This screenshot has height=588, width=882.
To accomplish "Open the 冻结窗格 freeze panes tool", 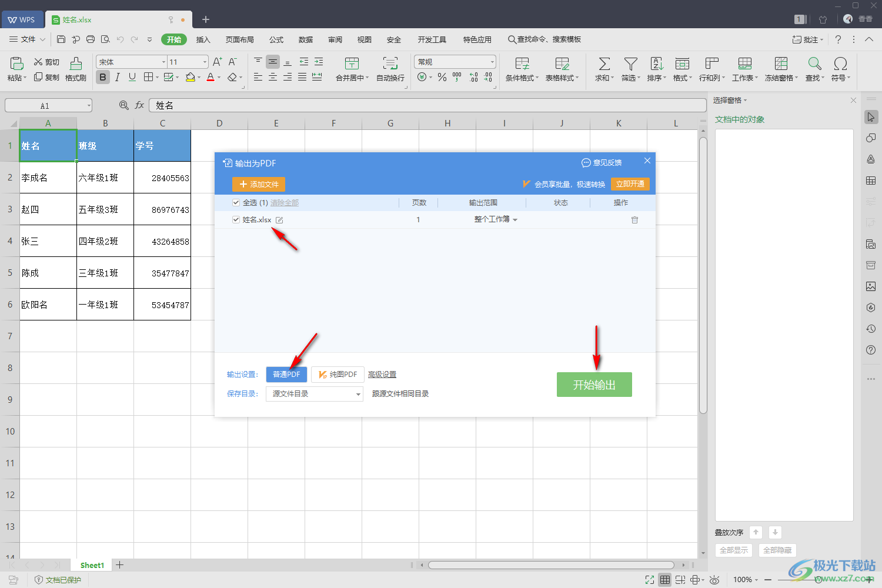I will coord(781,69).
